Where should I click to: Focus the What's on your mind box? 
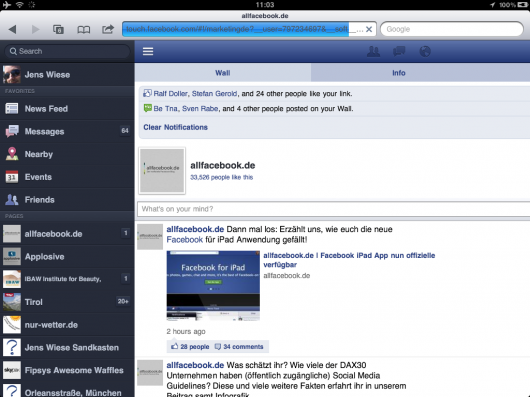pyautogui.click(x=333, y=209)
